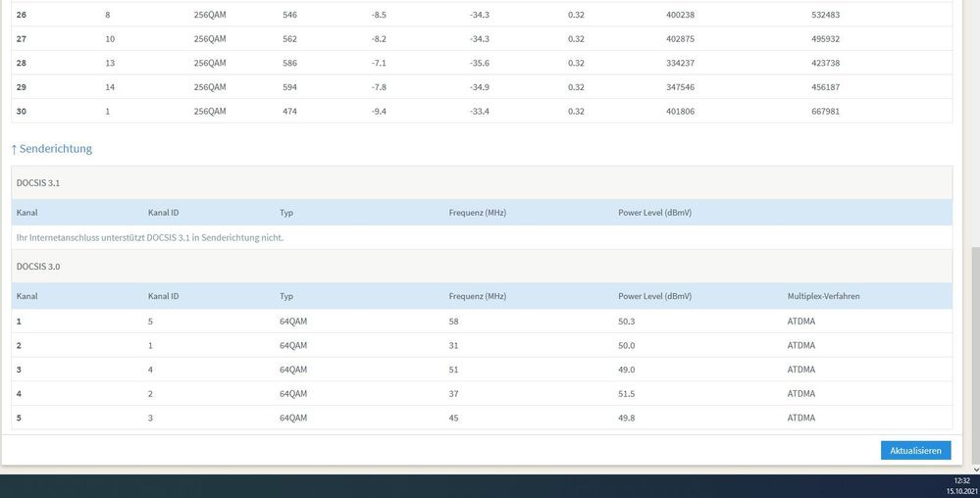Select power level value 49.8

pyautogui.click(x=626, y=418)
